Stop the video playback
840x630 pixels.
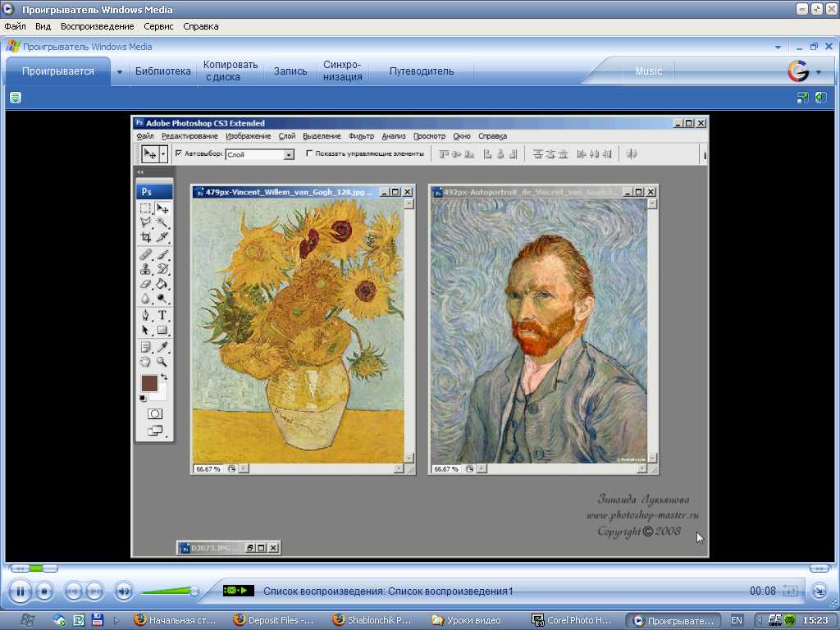44,591
